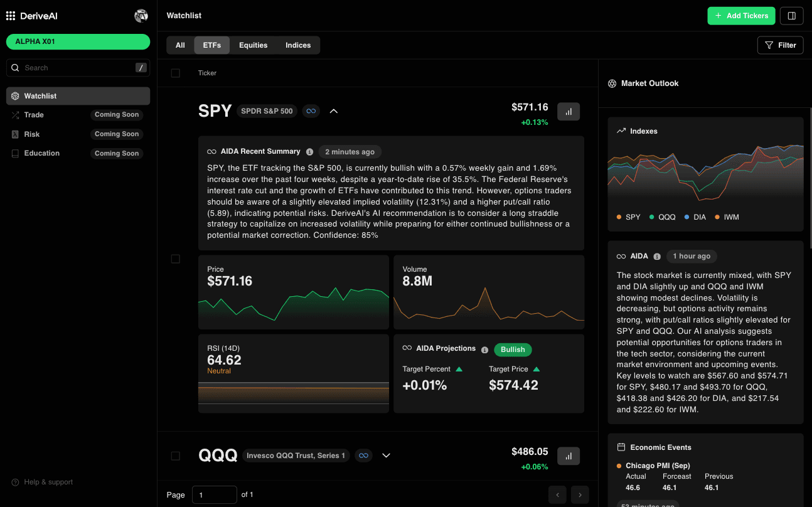
Task: Click the Education book icon
Action: pyautogui.click(x=16, y=153)
